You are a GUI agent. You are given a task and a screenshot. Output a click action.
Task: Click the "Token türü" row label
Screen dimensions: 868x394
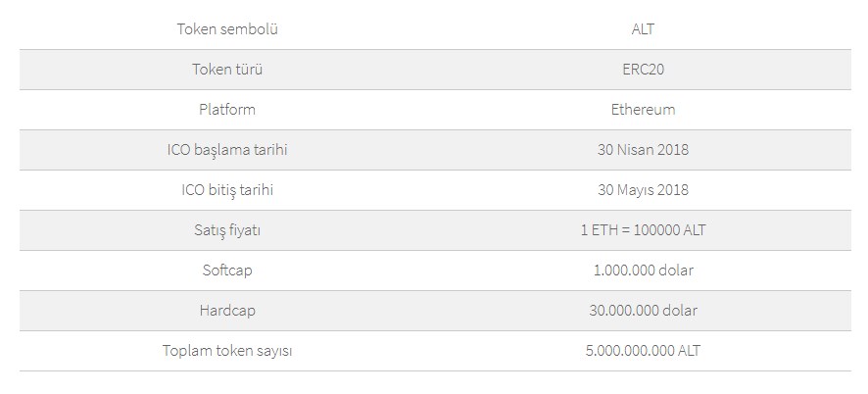227,70
